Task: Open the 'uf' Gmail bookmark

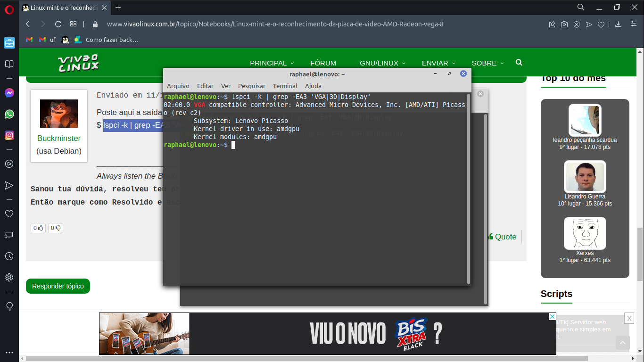Action: [x=47, y=40]
